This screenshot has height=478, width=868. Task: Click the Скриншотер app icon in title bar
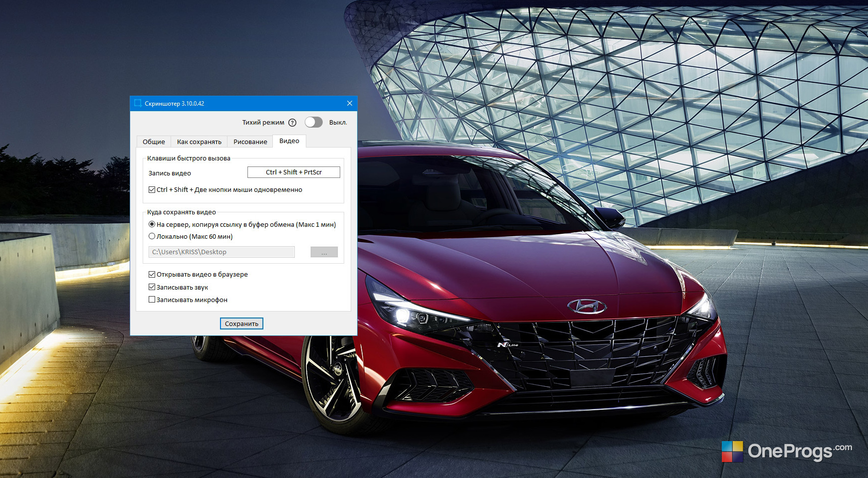click(138, 103)
